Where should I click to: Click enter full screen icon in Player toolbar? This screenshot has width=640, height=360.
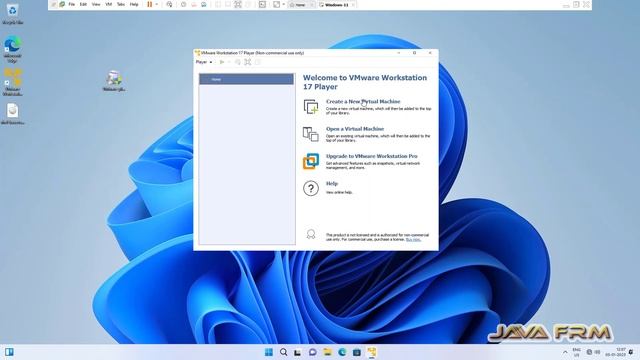[248, 62]
